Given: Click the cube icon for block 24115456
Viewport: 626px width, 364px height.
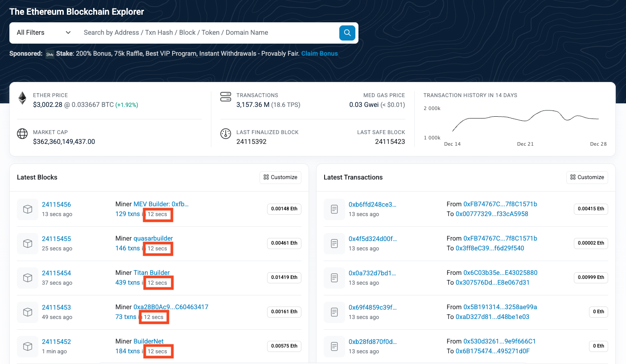Looking at the screenshot, I should click(27, 209).
